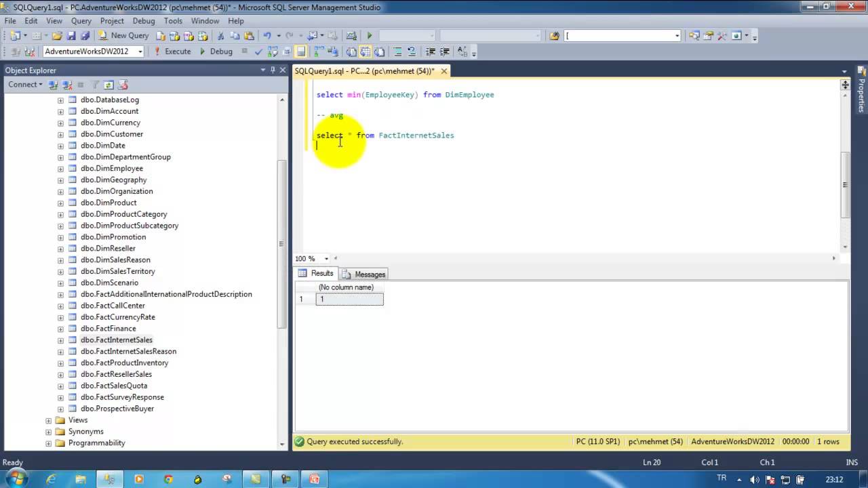
Task: Click the Windows Start button
Action: tap(16, 479)
